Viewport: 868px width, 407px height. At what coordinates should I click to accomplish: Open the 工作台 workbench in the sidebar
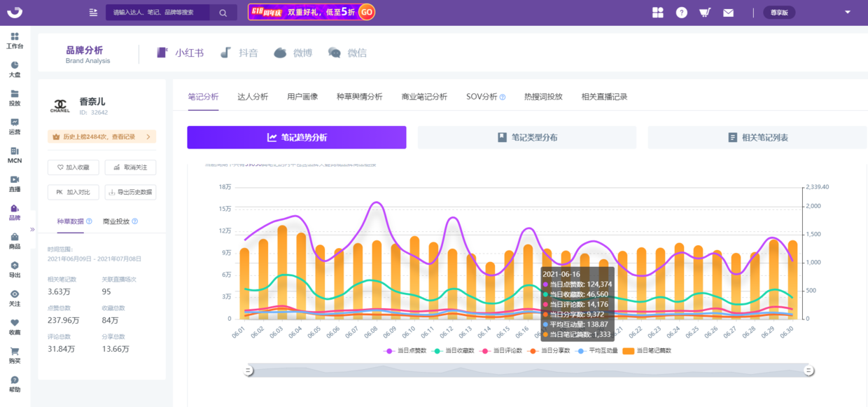click(15, 41)
